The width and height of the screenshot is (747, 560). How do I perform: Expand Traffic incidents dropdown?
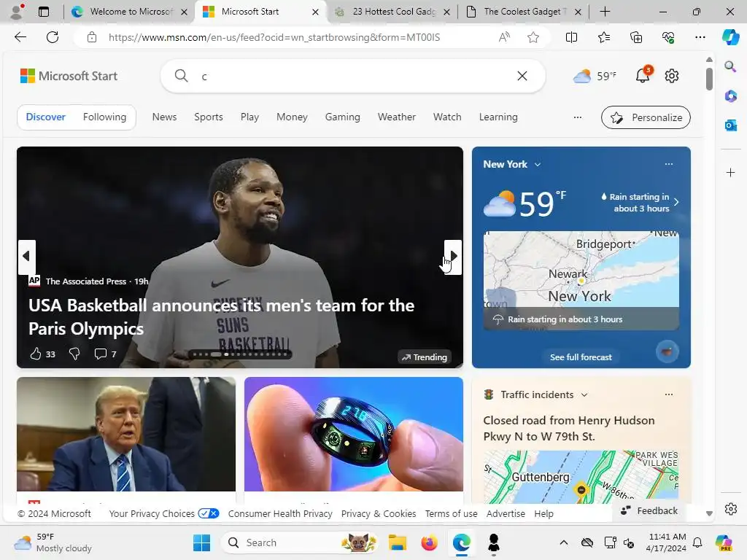coord(584,394)
